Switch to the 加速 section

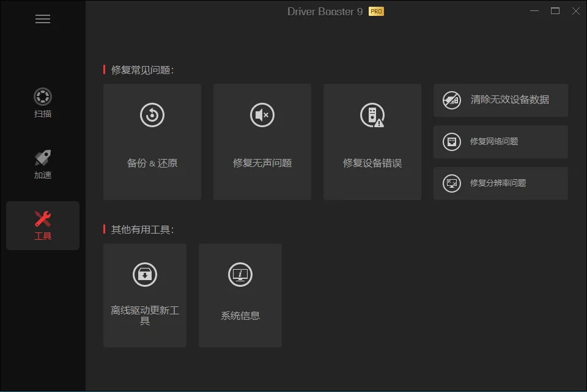42,165
